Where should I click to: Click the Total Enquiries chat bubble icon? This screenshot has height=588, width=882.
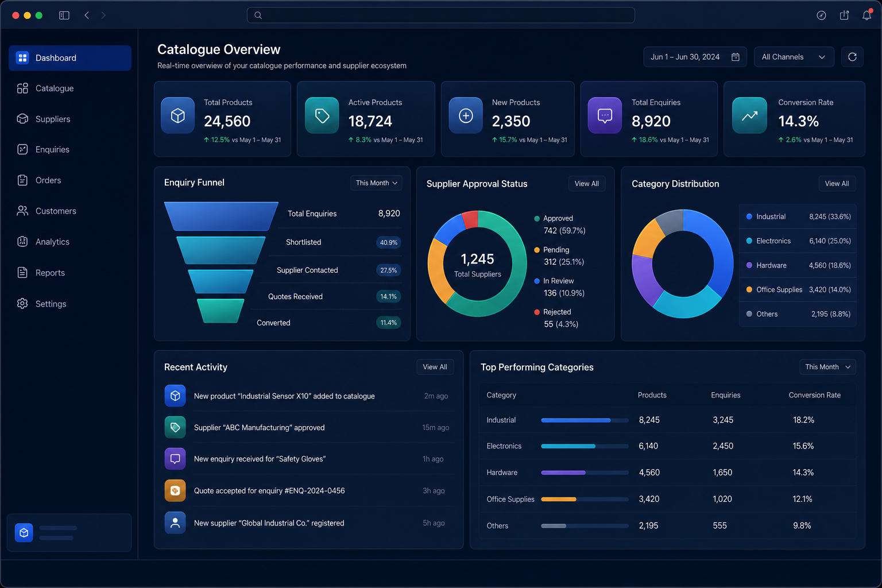(x=605, y=115)
